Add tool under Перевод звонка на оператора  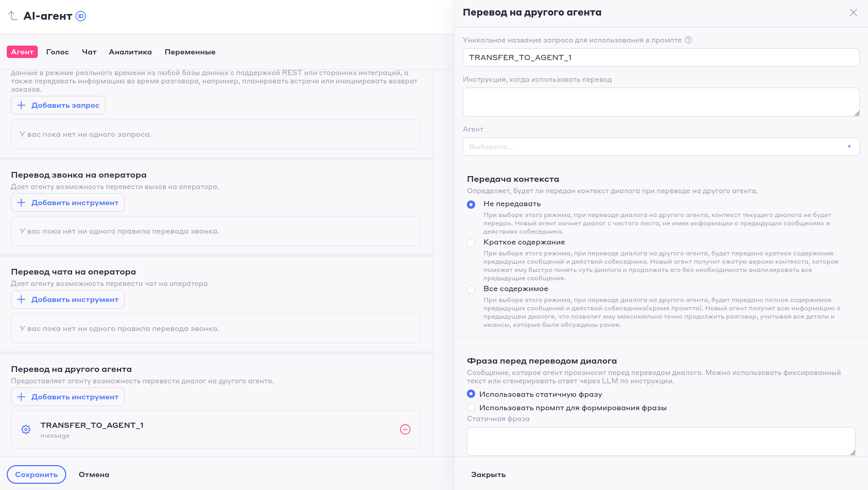pos(68,203)
